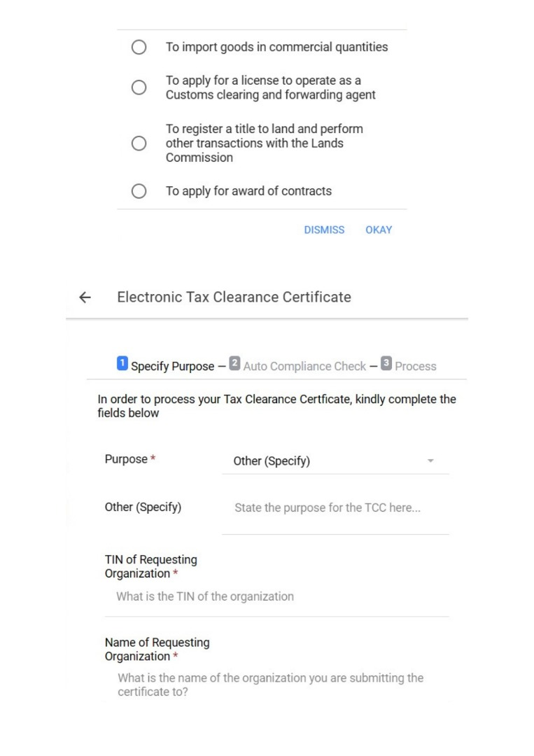534x756 pixels.
Task: Select 'To import goods in commercial quantities'
Action: click(x=139, y=48)
